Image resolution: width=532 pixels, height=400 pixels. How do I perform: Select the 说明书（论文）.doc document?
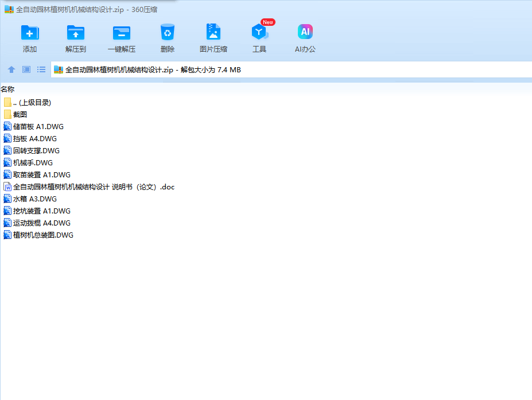(89, 187)
